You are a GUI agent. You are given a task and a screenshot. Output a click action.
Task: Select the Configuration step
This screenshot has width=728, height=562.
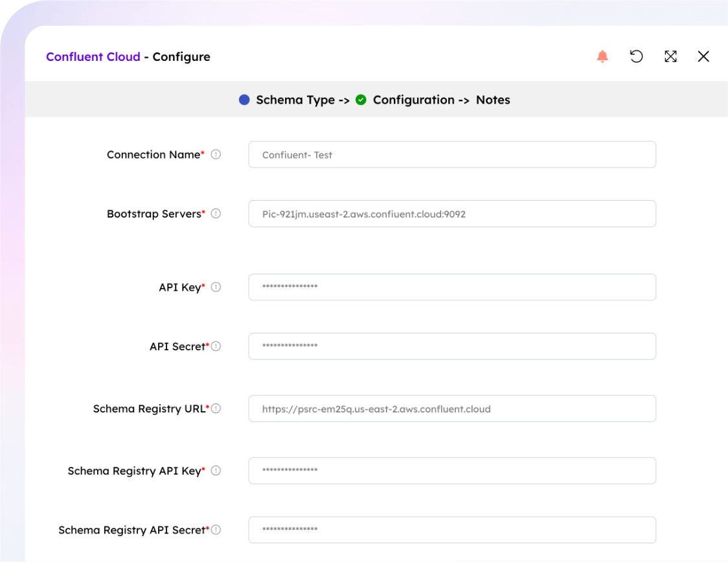click(x=414, y=100)
